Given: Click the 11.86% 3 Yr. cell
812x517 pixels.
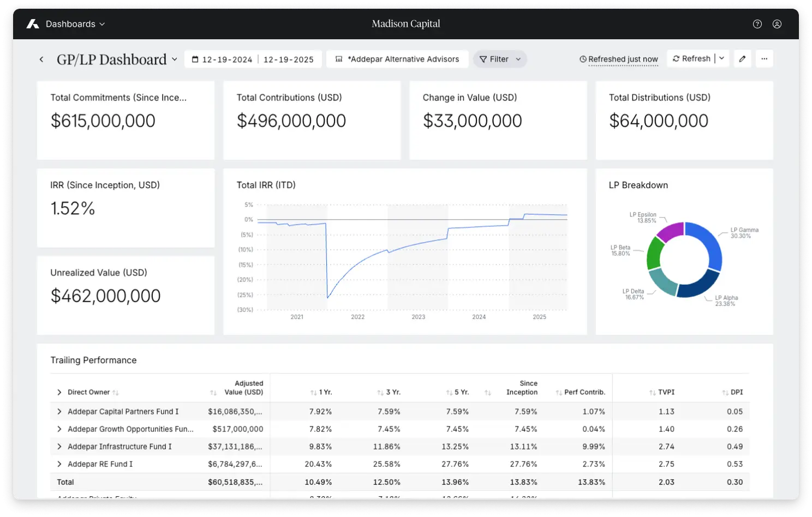Looking at the screenshot, I should pos(387,447).
